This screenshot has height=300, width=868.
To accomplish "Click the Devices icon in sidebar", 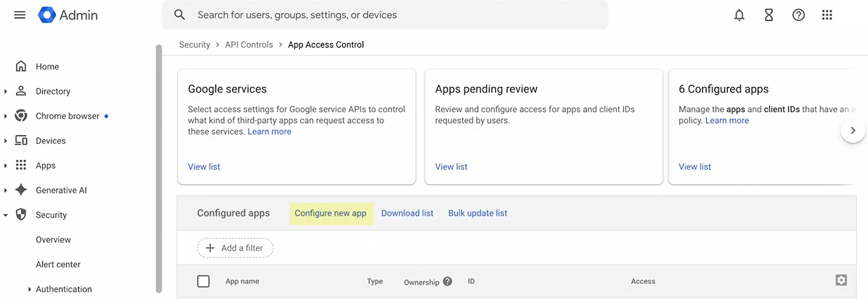I will (21, 141).
